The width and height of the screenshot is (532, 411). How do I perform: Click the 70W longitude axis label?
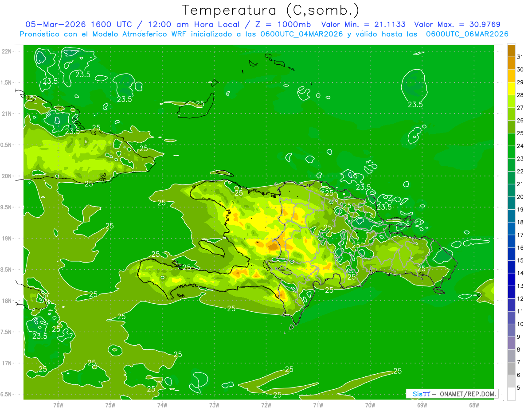coord(370,405)
